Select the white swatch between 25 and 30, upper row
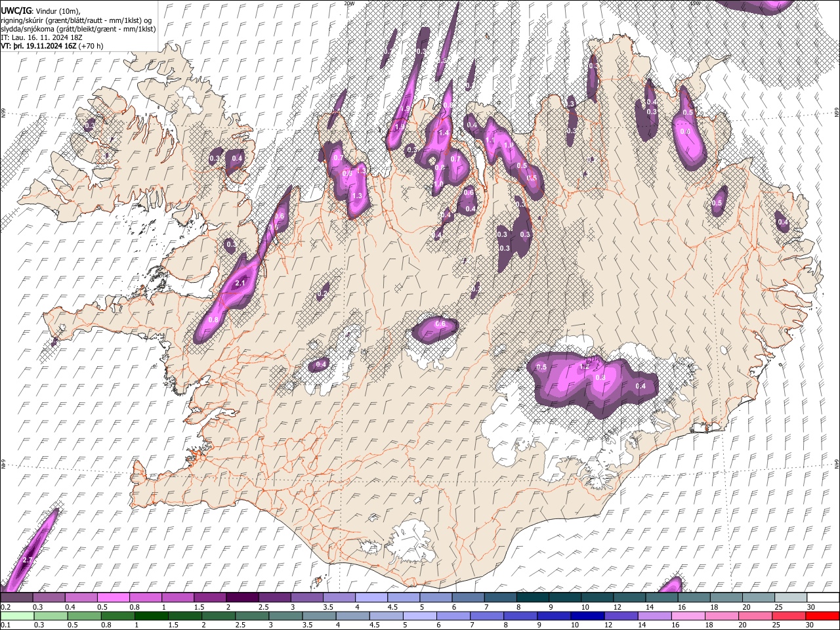The image size is (840, 630). (x=792, y=598)
